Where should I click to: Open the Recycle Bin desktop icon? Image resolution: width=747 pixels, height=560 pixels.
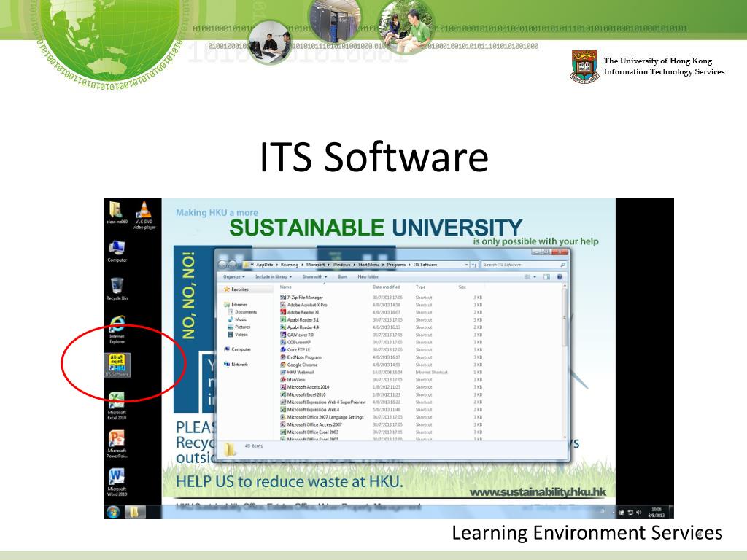click(x=117, y=289)
